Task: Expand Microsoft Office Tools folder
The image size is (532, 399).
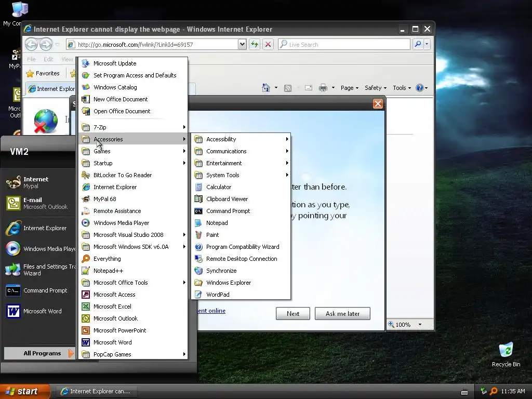Action: [x=133, y=283]
